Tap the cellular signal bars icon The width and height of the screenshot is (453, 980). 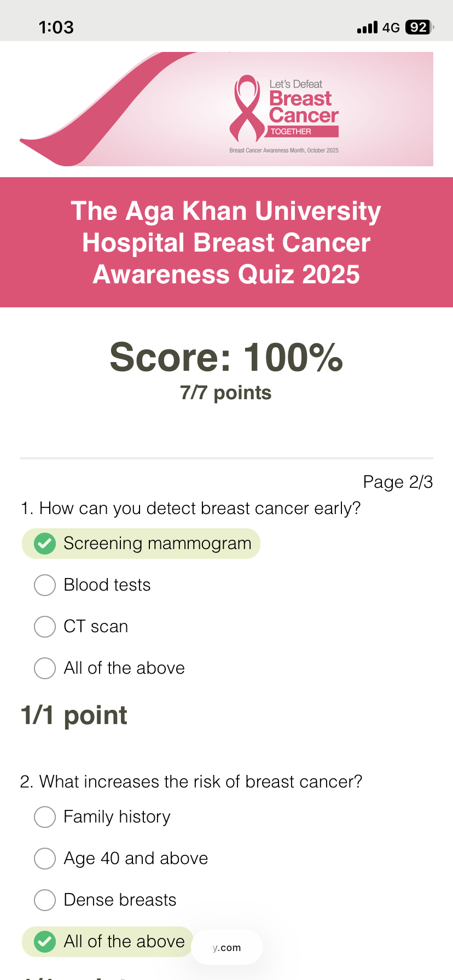click(x=367, y=27)
